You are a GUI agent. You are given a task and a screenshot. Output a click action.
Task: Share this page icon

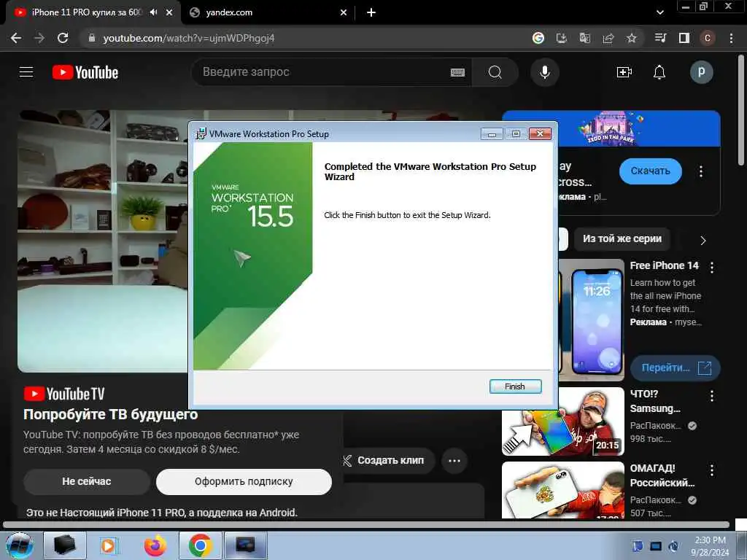click(x=608, y=38)
